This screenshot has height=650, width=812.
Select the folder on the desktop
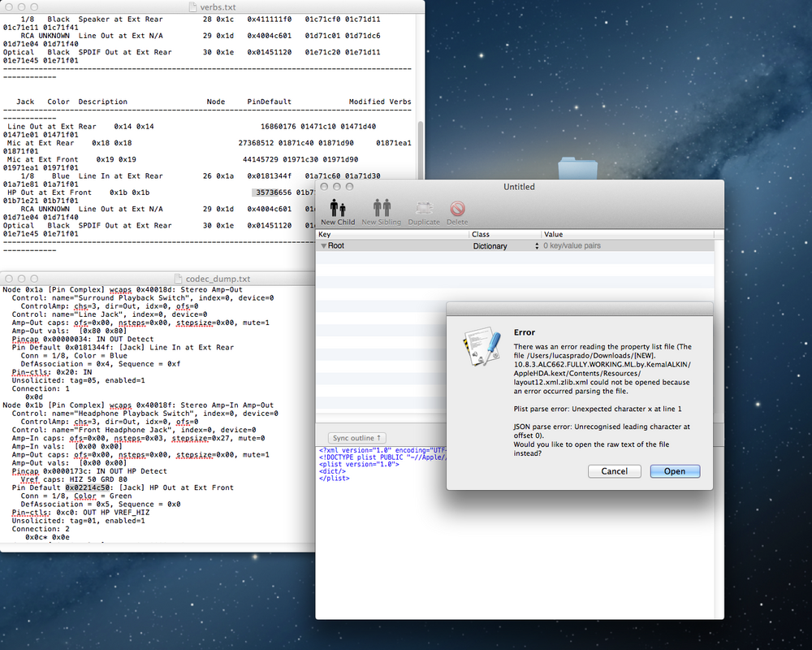click(577, 171)
